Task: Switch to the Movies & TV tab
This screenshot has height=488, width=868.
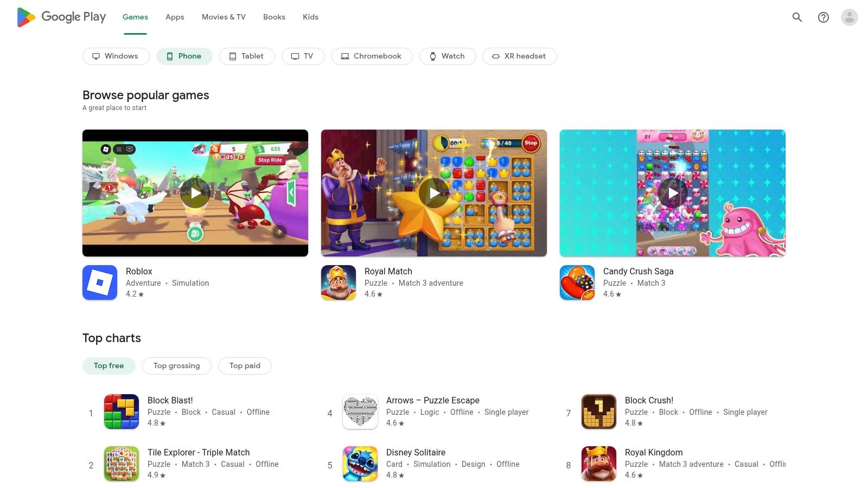Action: [224, 17]
